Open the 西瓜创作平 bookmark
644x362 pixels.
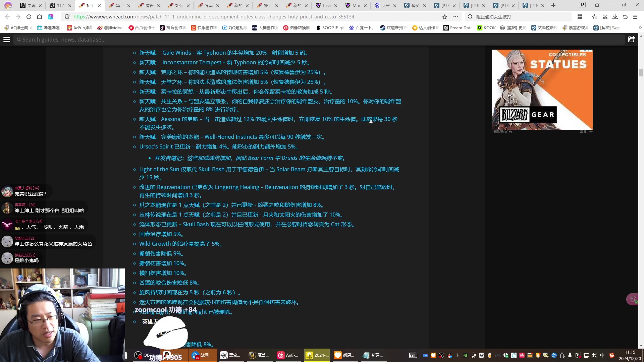(142, 28)
